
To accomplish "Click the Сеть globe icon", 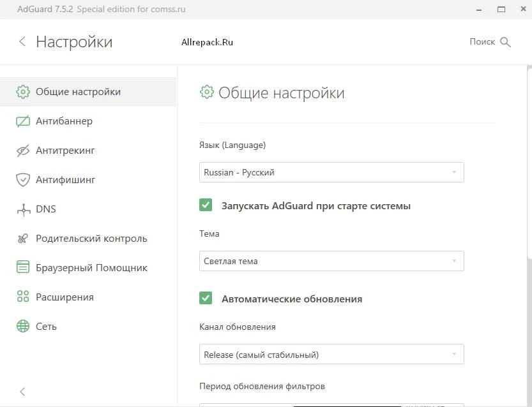I will pos(23,326).
